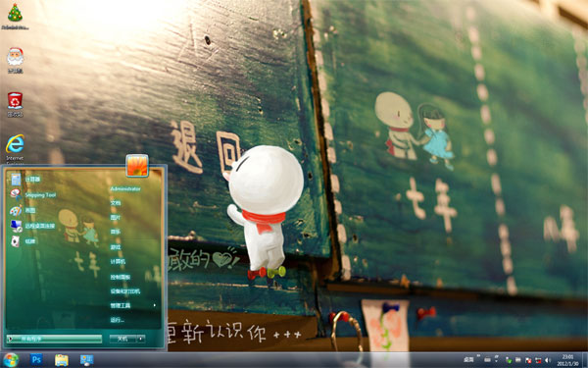Click the grey tray icon beside the green shield
Image resolution: width=588 pixels, height=368 pixels.
(518, 360)
